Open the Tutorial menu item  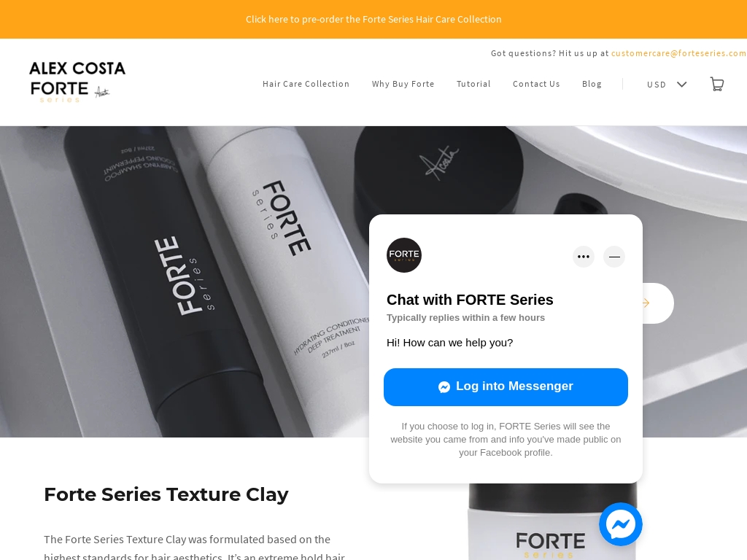tap(473, 84)
